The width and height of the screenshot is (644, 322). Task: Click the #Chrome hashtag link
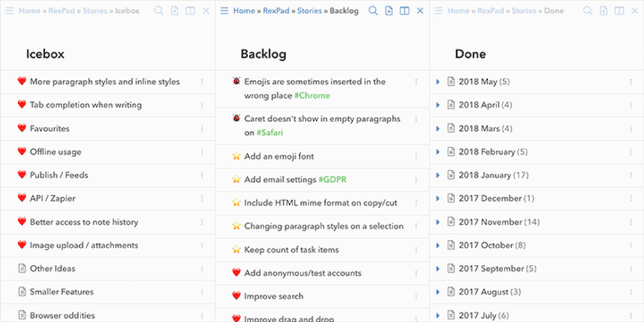(x=312, y=96)
